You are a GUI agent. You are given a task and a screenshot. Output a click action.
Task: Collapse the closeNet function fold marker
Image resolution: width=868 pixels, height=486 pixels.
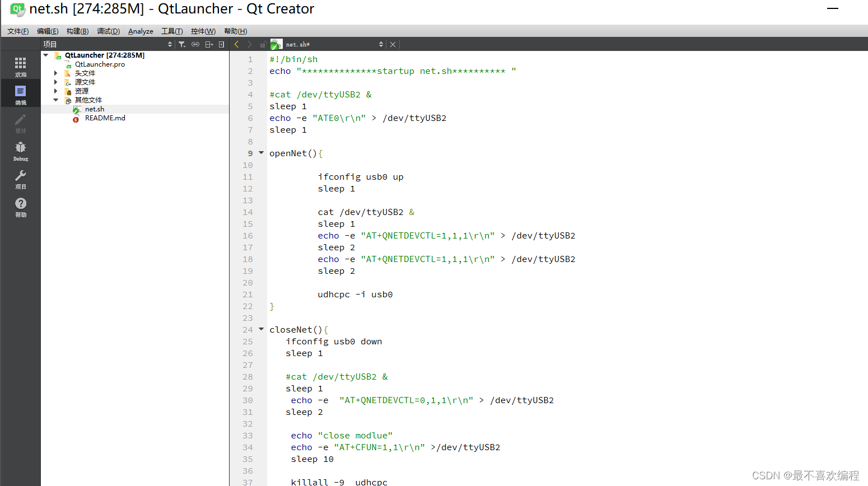pyautogui.click(x=261, y=329)
